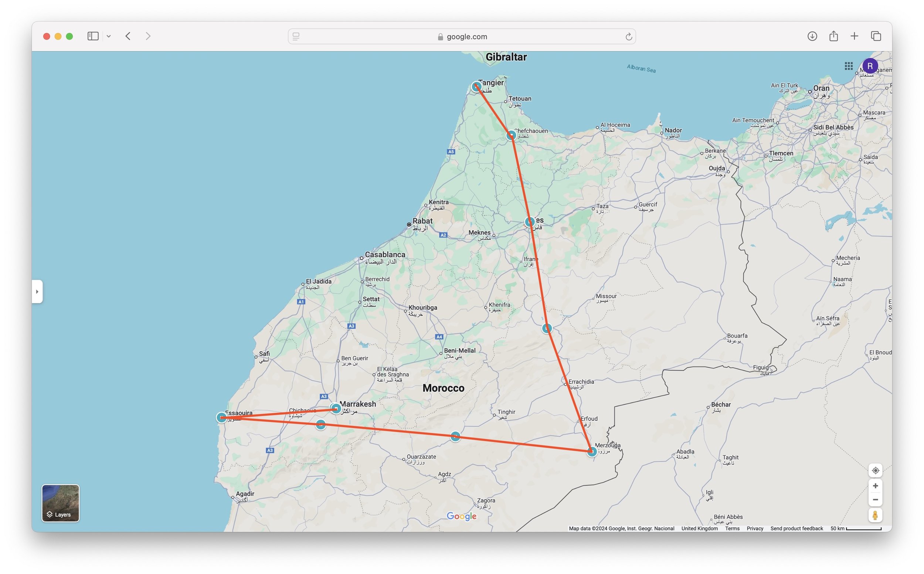Click the Gibraltar label
The height and width of the screenshot is (574, 924).
pyautogui.click(x=506, y=57)
